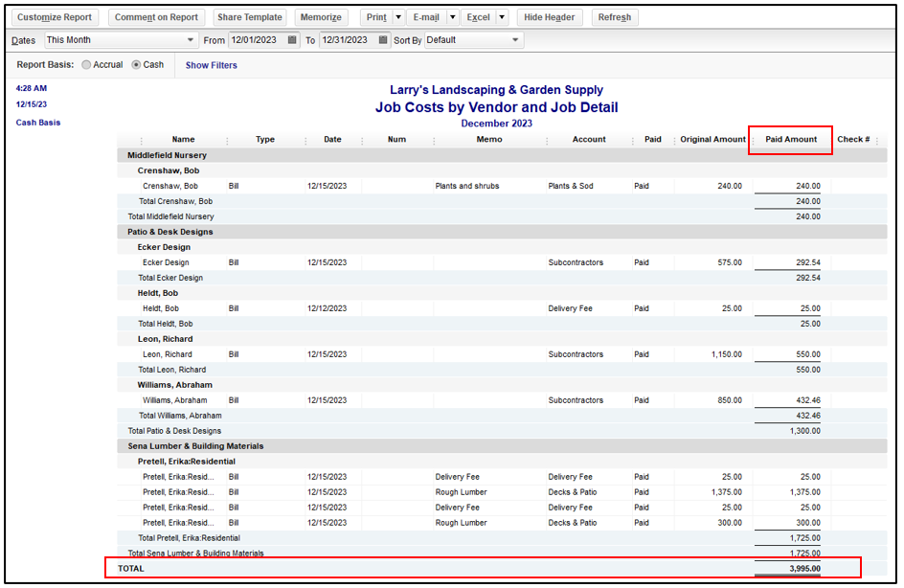
Task: Click the Crenshaw, Bob job heading
Action: [x=169, y=170]
